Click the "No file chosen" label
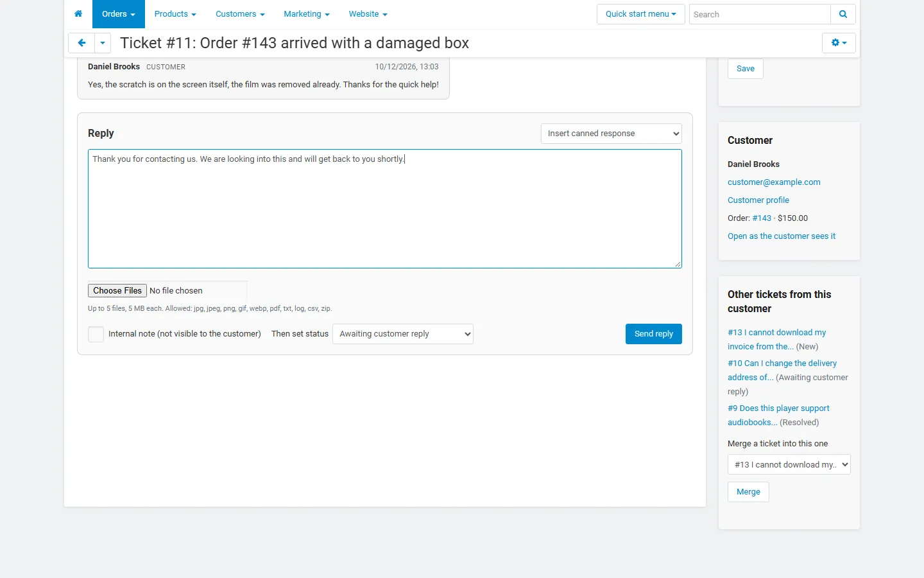This screenshot has height=578, width=924. coord(176,291)
